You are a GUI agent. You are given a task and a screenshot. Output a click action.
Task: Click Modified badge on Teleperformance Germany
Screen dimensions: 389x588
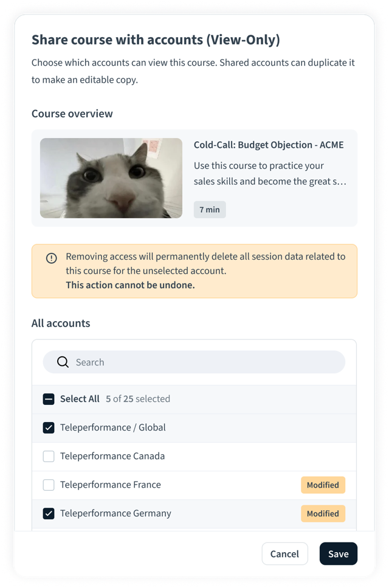pyautogui.click(x=323, y=514)
